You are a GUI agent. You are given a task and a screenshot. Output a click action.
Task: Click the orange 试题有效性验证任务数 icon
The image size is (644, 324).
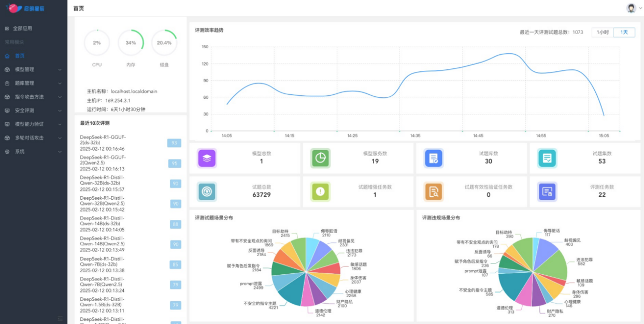click(433, 192)
